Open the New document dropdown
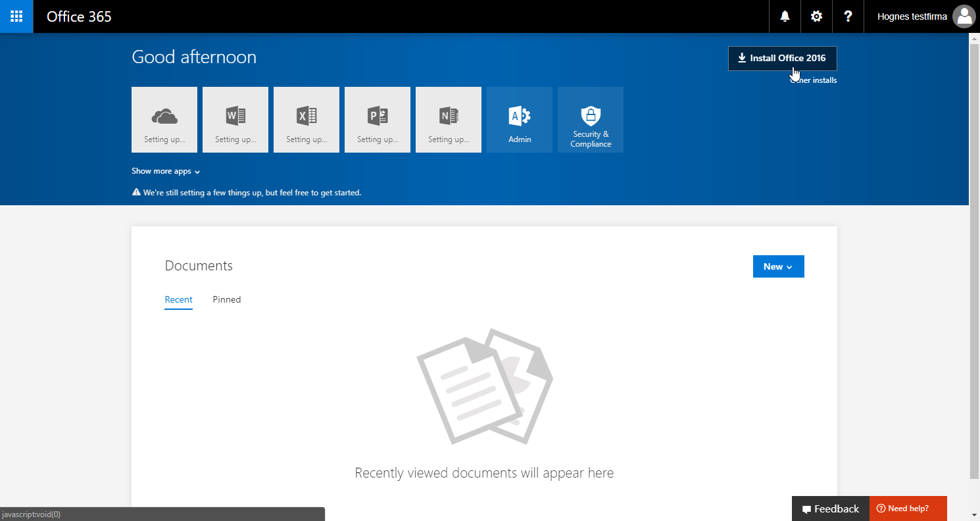Viewport: 980px width, 521px height. coord(779,266)
